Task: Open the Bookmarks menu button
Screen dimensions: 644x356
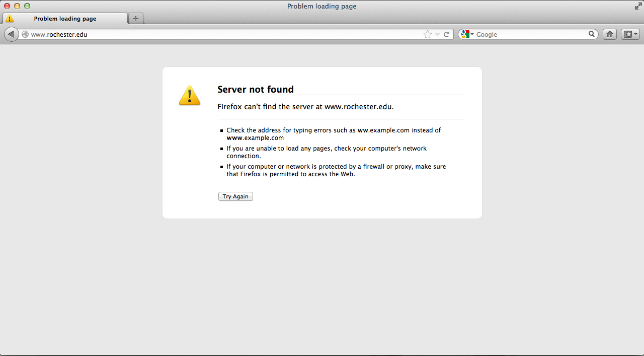Action: pos(630,34)
